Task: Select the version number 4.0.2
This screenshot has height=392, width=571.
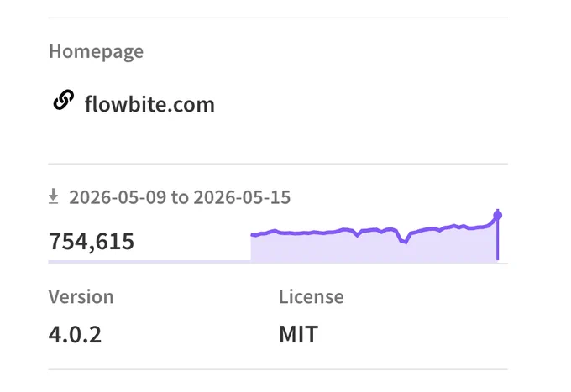Action: pyautogui.click(x=75, y=334)
